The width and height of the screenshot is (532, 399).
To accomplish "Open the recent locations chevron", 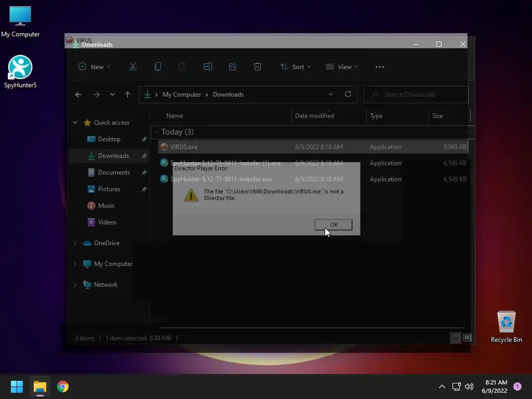I will tap(112, 95).
